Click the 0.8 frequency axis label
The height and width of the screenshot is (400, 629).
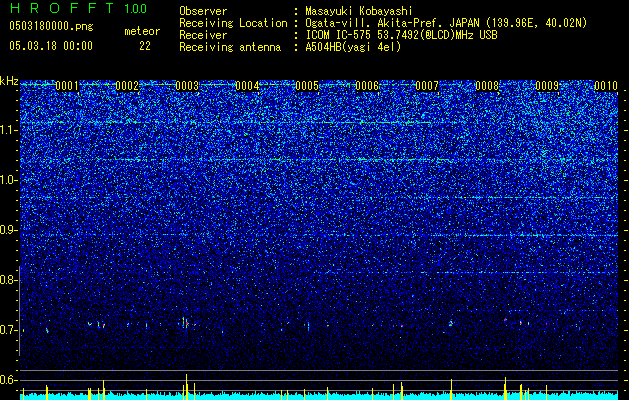8,280
